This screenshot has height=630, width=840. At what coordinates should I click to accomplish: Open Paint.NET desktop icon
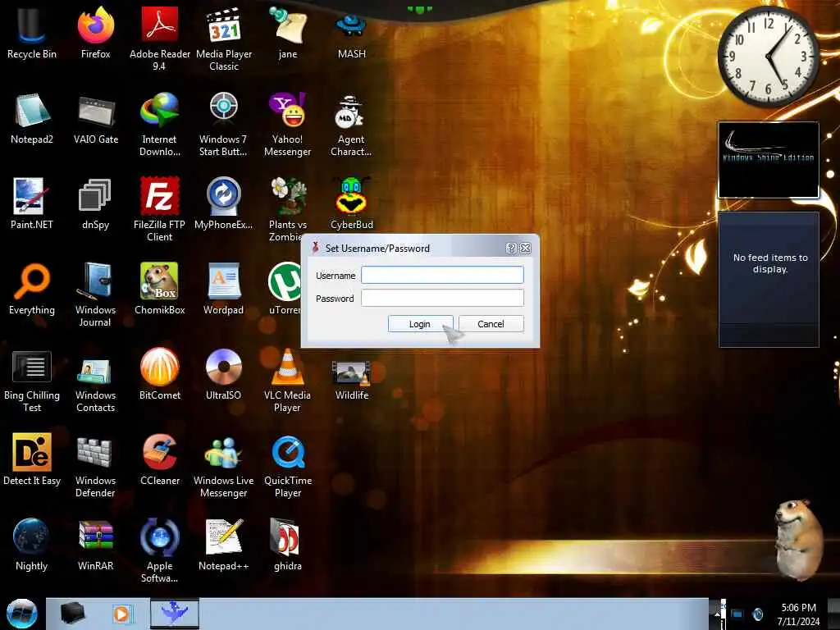coord(32,203)
